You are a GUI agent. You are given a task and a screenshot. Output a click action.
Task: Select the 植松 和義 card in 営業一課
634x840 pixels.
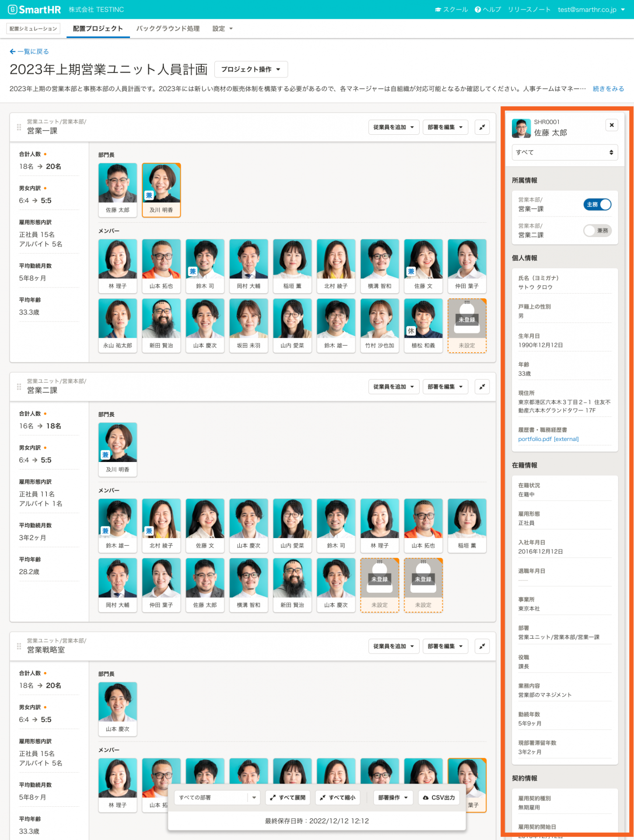tap(424, 325)
